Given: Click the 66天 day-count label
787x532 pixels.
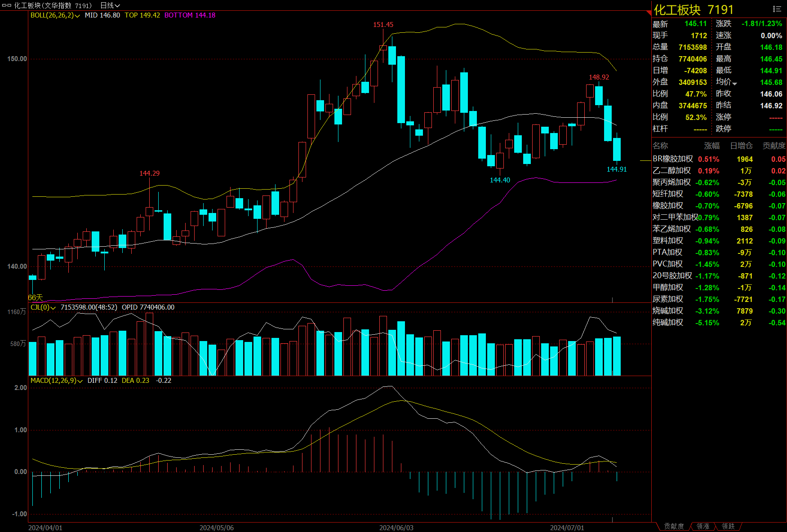Looking at the screenshot, I should [x=36, y=297].
